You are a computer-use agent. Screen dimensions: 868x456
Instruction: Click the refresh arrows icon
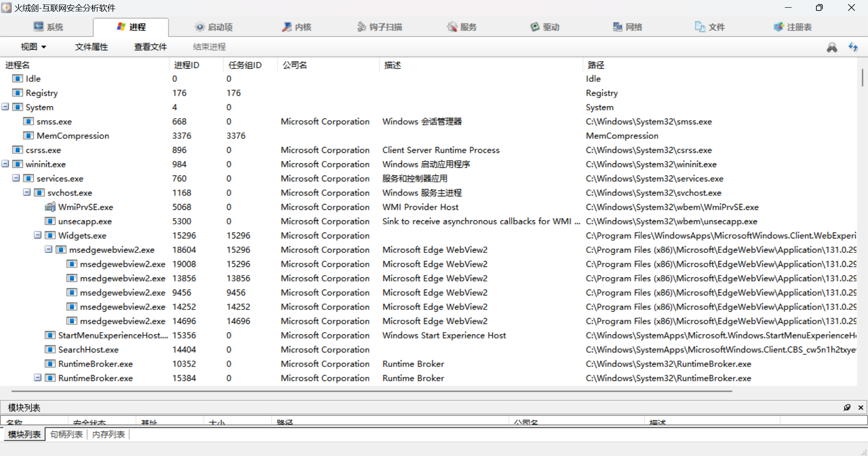[x=853, y=47]
